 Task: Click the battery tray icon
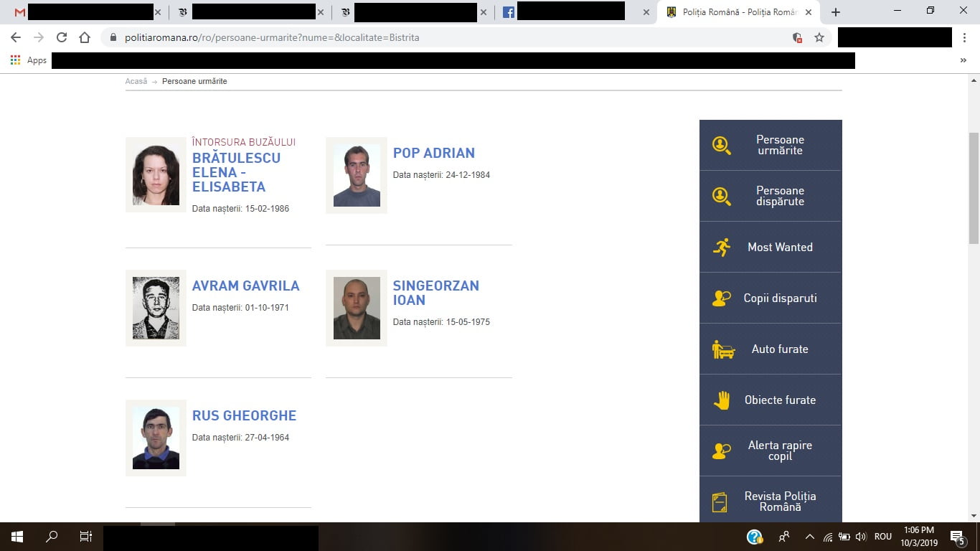844,537
